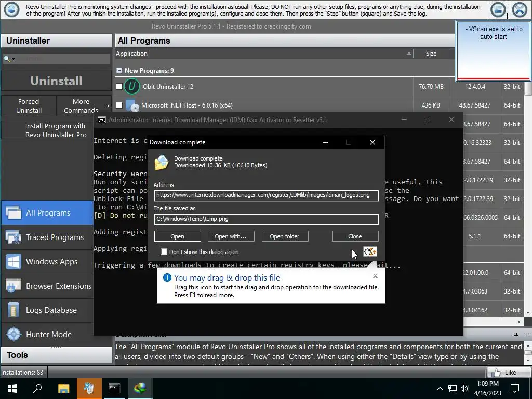This screenshot has height=399, width=532.
Task: Open the More Commands dropdown arrow
Action: 108,105
